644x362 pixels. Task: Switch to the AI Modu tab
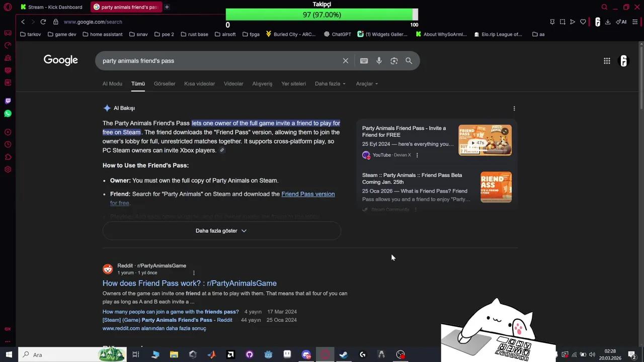tap(112, 83)
